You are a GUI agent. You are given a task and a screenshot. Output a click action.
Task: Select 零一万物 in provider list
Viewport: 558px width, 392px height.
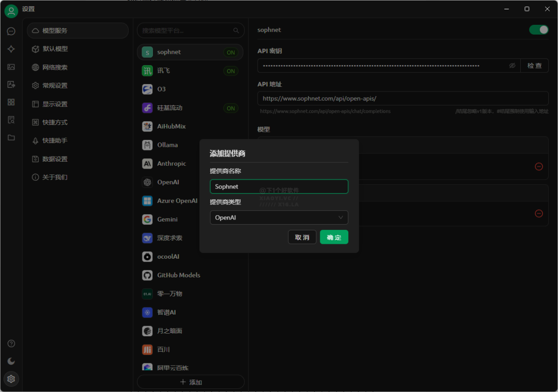click(190, 294)
